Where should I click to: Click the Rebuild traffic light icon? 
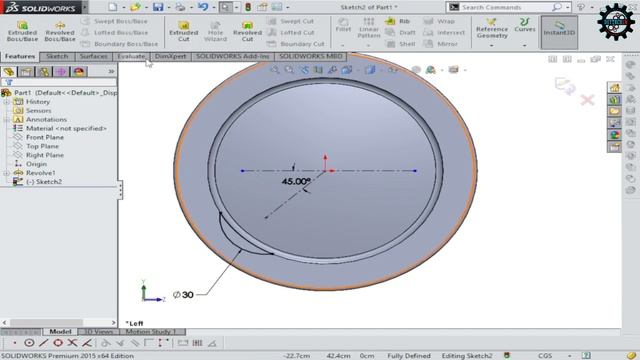[x=248, y=7]
